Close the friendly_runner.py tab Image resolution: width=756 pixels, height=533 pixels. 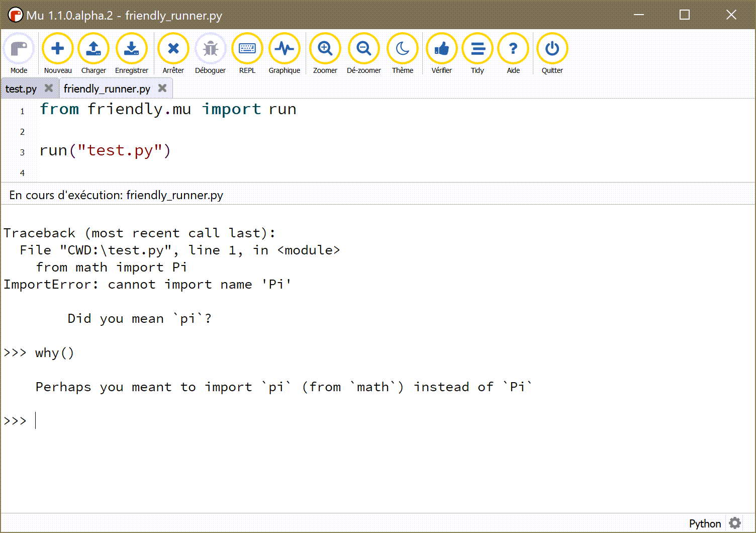tap(162, 88)
